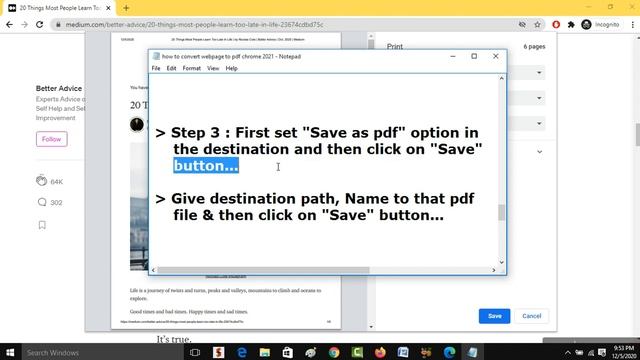Open Notepad's Format menu
640x360 pixels.
pos(191,68)
